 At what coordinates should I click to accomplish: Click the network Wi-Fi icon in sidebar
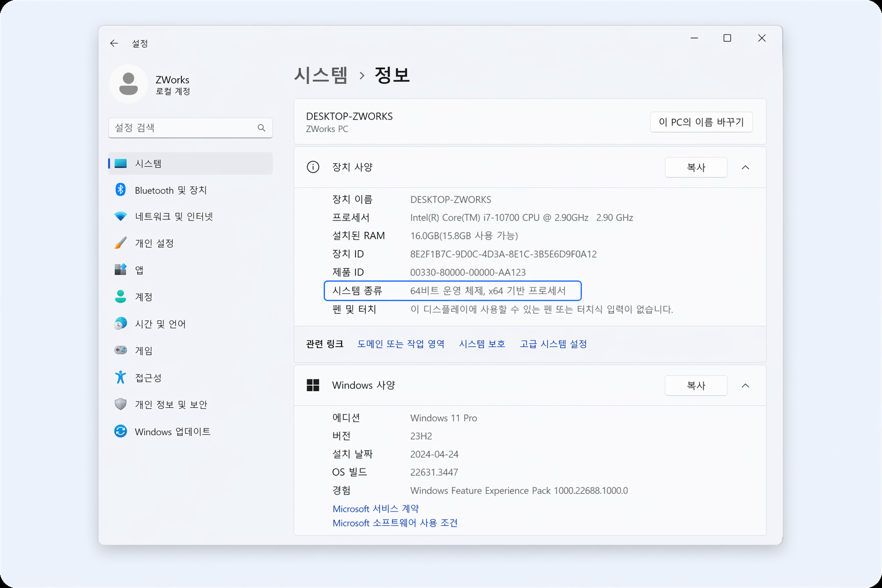121,216
